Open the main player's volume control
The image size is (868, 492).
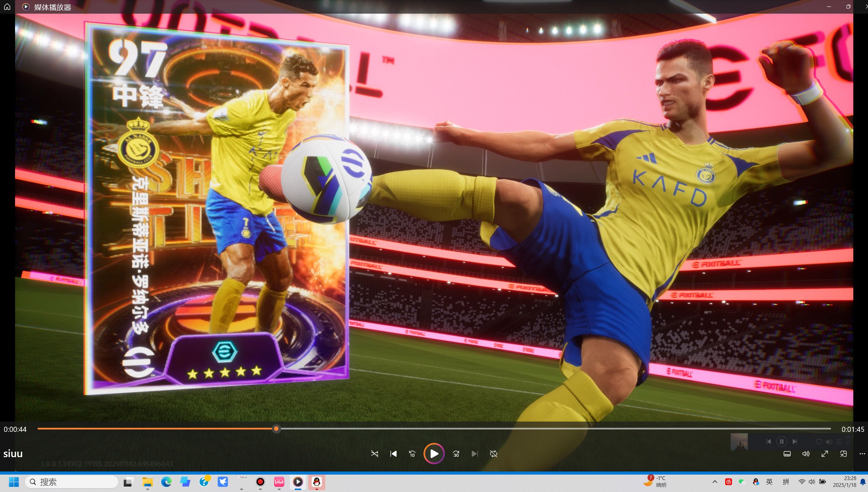point(806,454)
